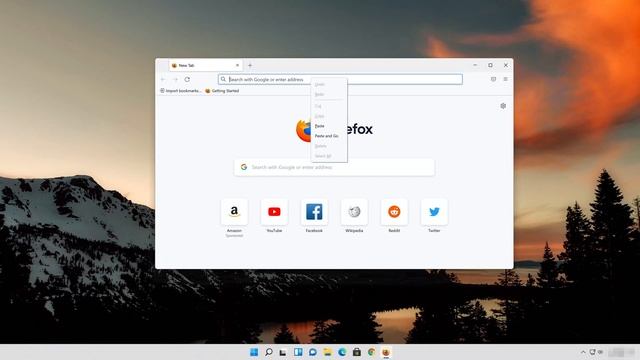The height and width of the screenshot is (360, 640).
Task: Open Microsoft Store from the taskbar
Action: click(x=357, y=352)
